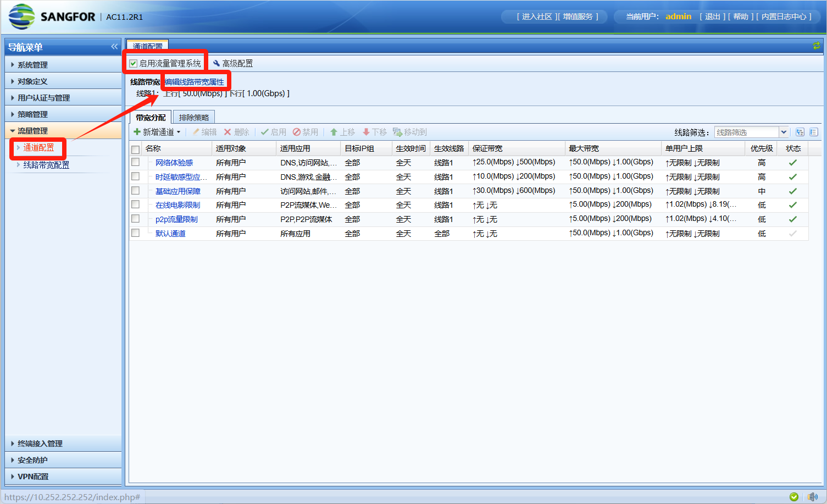Screen dimensions: 827x504
Task: Click green status icon in bottom bar
Action: (x=793, y=497)
